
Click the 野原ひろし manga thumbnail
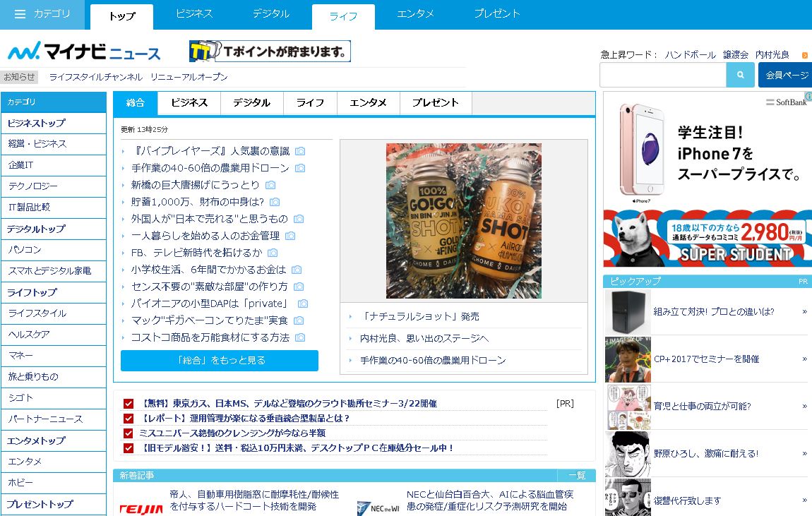point(628,454)
